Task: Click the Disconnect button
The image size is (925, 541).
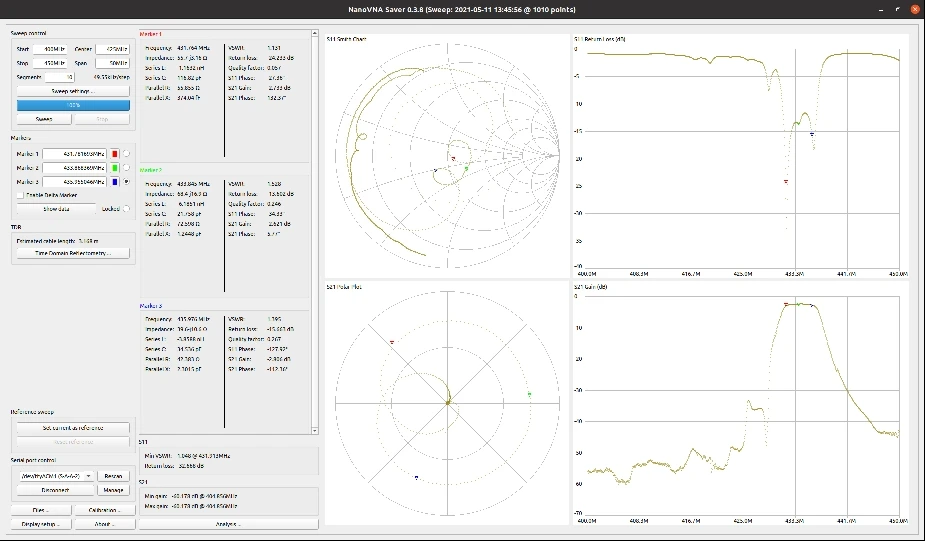Action: [55, 490]
